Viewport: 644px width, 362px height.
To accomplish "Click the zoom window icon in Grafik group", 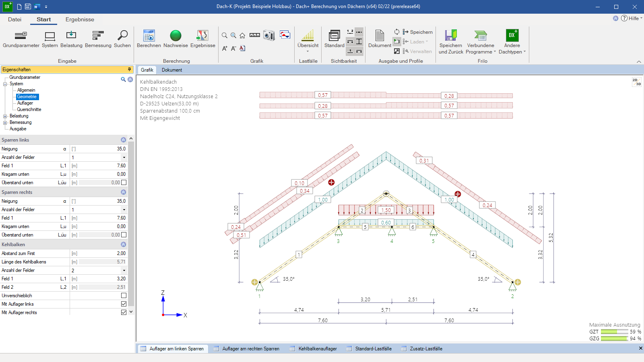I will click(x=233, y=35).
